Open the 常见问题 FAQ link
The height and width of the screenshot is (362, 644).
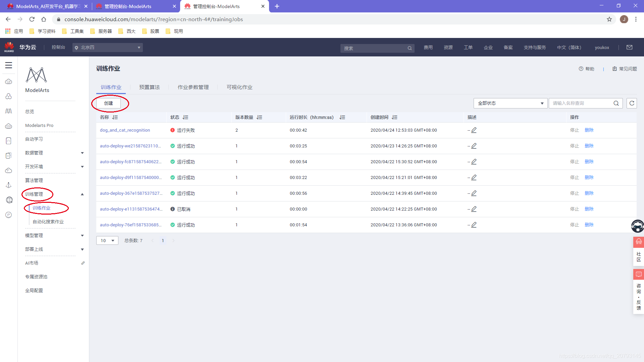[x=625, y=69]
